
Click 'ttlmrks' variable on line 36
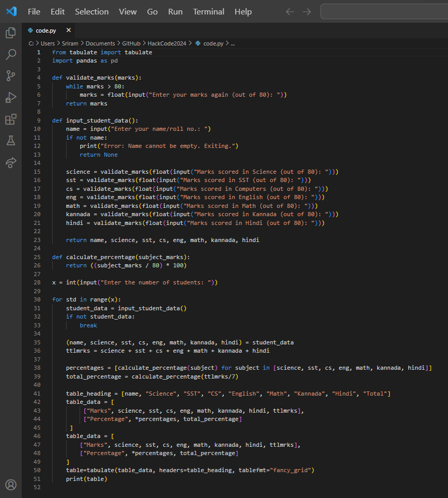coord(78,351)
